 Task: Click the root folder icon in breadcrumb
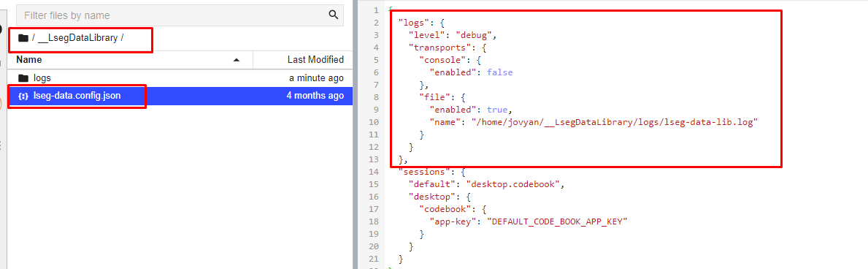23,38
